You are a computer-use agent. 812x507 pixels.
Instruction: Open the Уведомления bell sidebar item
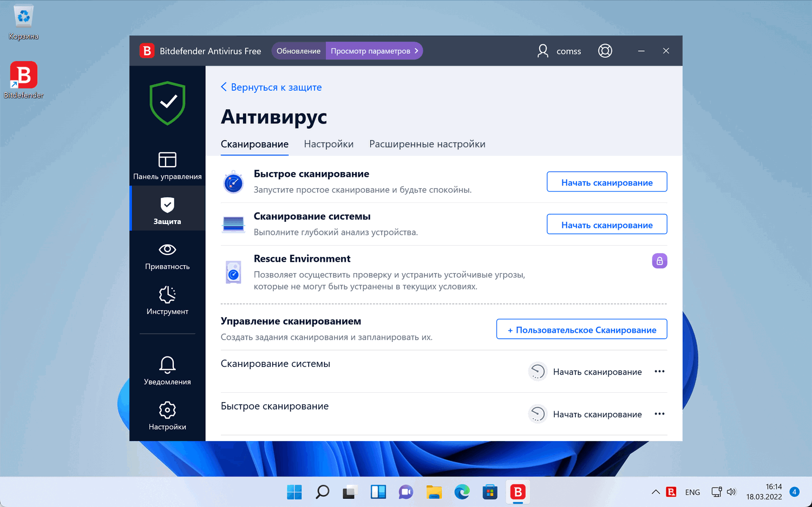point(167,371)
